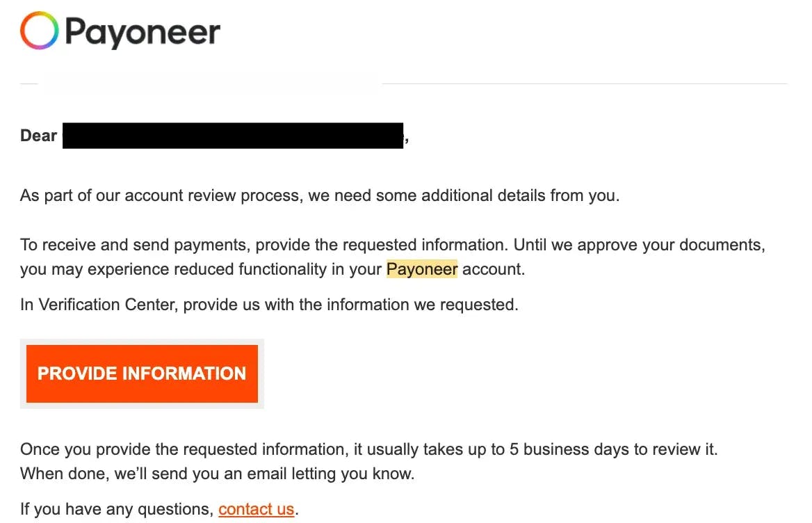This screenshot has width=812, height=523.
Task: Select the redacted subject line bar
Action: 212,83
